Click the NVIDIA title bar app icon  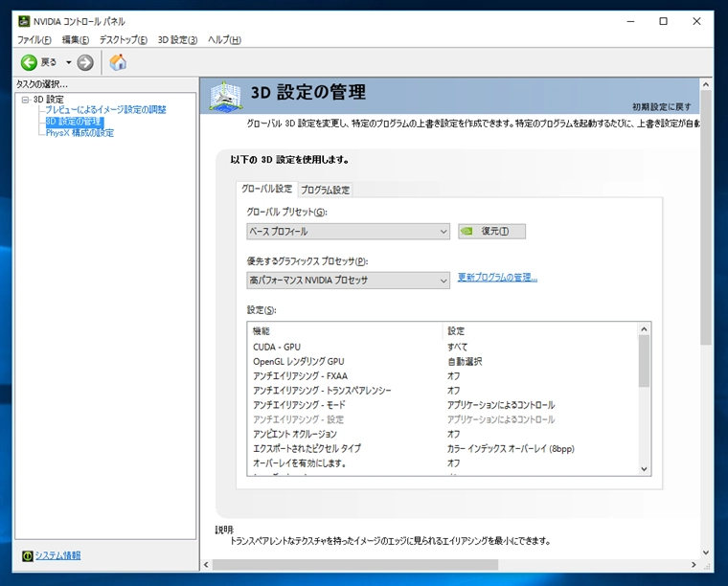24,21
